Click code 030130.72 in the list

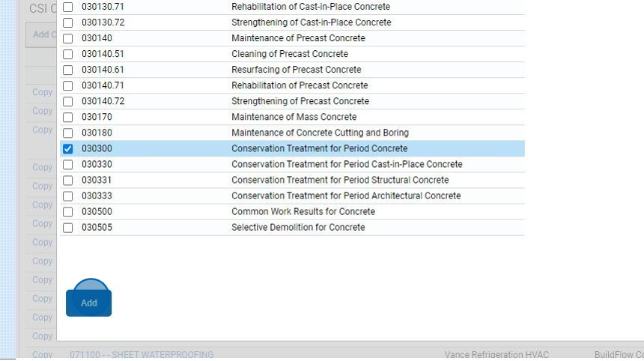tap(103, 22)
